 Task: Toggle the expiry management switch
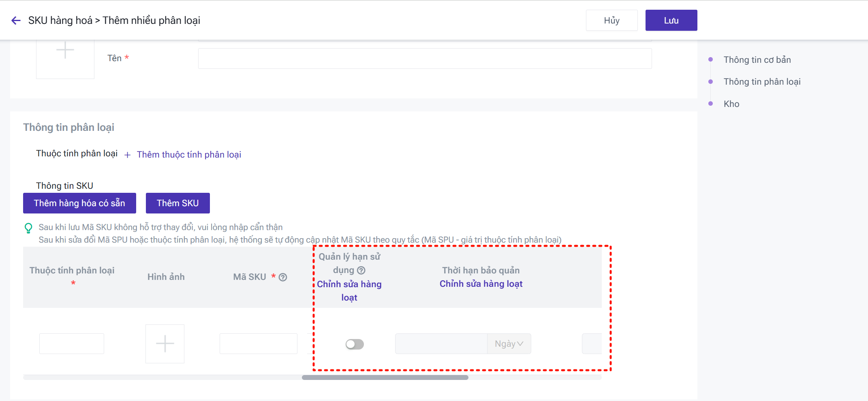pyautogui.click(x=355, y=344)
